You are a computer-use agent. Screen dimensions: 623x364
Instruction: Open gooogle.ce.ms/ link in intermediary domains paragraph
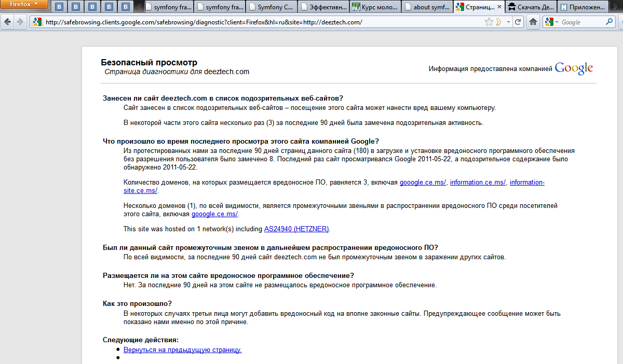(x=214, y=214)
